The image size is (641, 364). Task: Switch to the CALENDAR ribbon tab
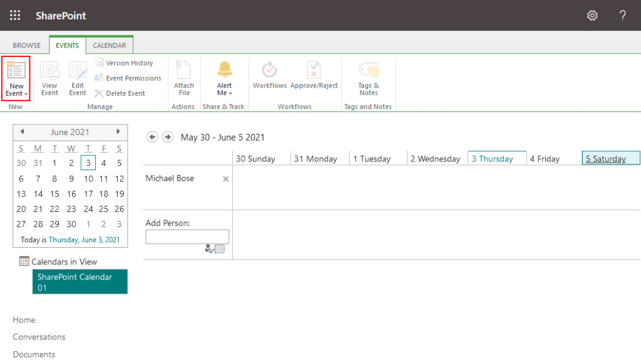pos(110,44)
